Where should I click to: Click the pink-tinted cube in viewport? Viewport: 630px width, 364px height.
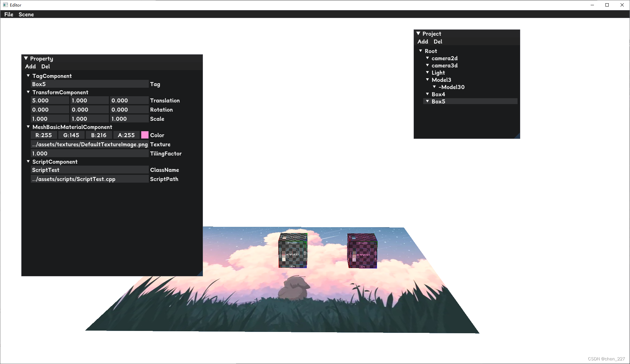[x=362, y=251]
